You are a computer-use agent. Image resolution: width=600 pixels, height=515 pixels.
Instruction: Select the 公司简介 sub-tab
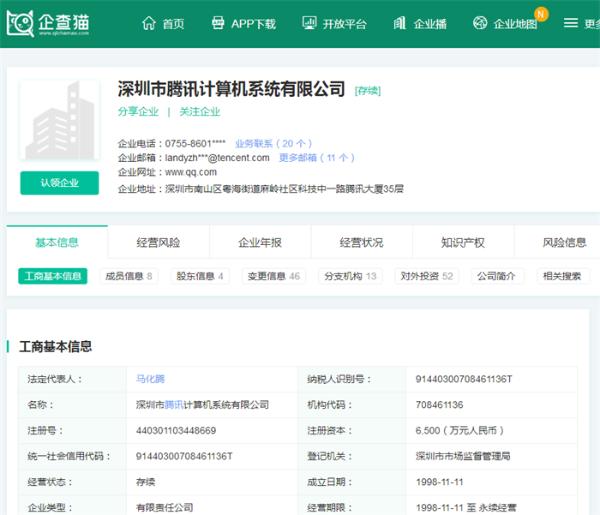click(x=496, y=276)
